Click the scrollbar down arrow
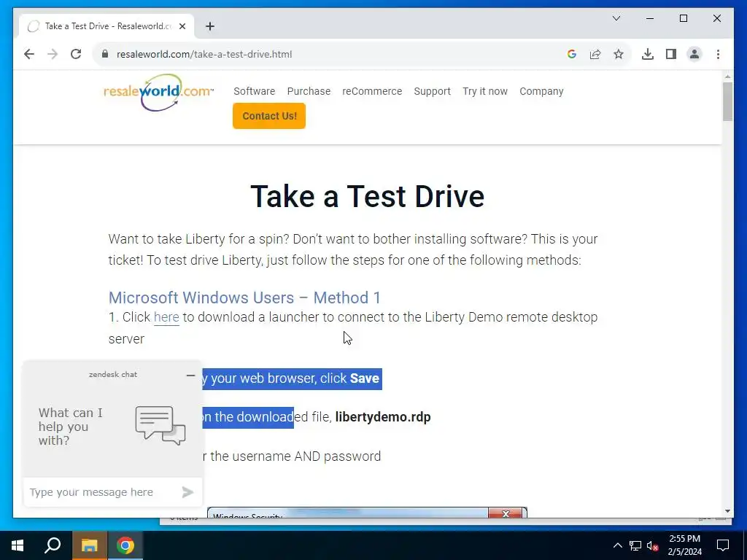 [727, 511]
